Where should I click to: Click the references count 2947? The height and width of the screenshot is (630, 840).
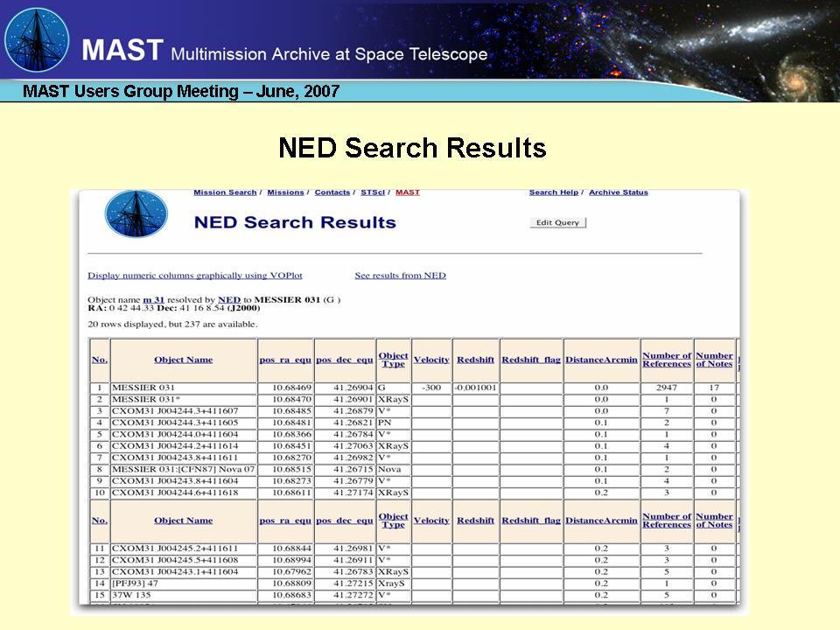tap(667, 388)
